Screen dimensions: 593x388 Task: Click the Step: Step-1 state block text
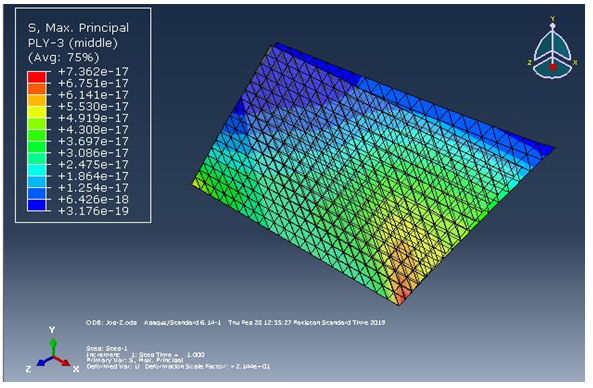(107, 348)
